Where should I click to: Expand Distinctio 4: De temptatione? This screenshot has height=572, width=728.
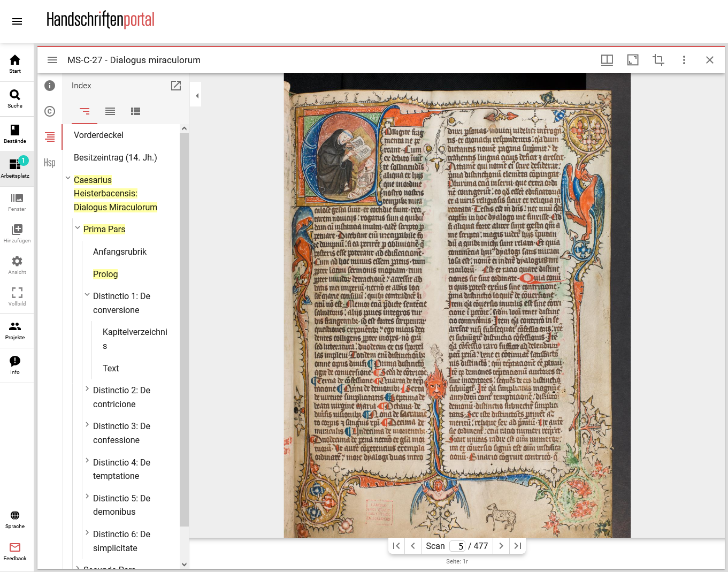(x=87, y=460)
